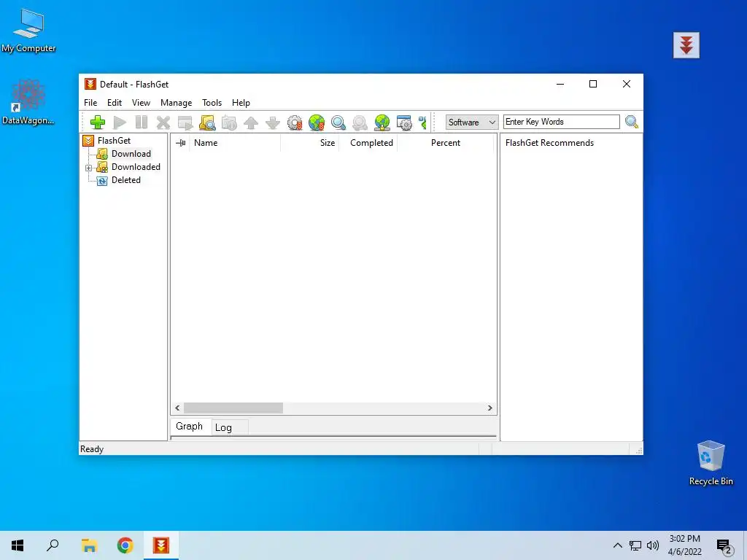Click the partially hidden green toolbar overflow icon
747x560 pixels.
pos(422,122)
